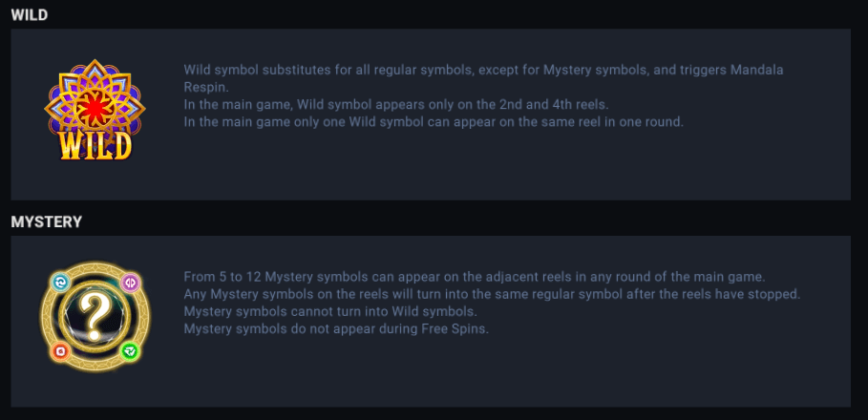868x420 pixels.
Task: Click the line "From 5 to 12 Mystery symbols"
Action: tap(472, 277)
